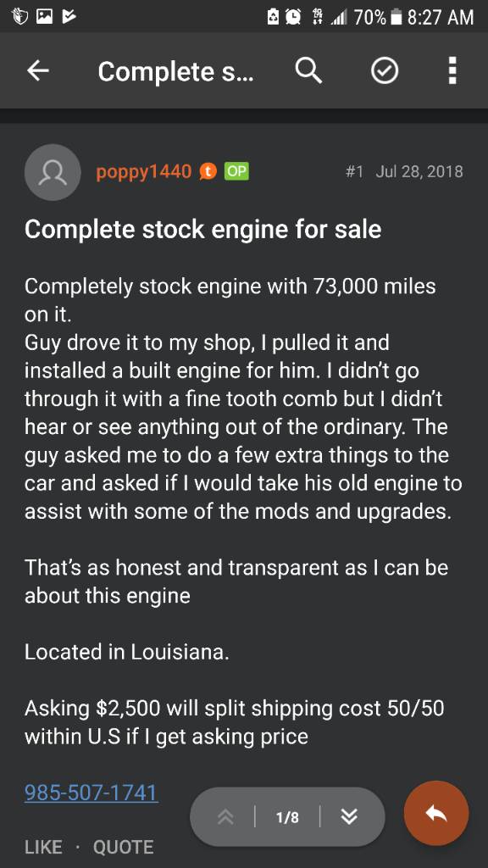
Task: Tap the thread title 'Complete s...' in header
Action: point(176,71)
